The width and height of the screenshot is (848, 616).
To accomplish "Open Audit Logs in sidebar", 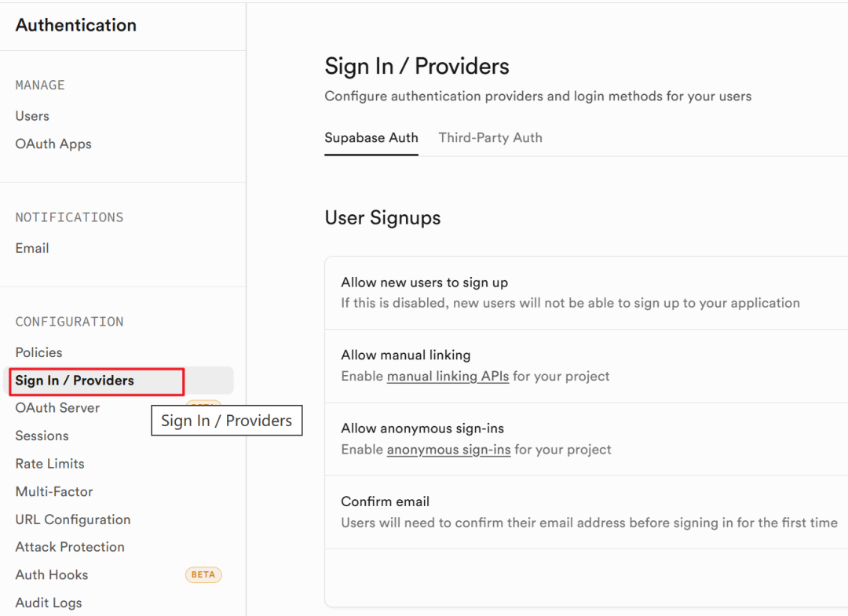I will point(49,603).
